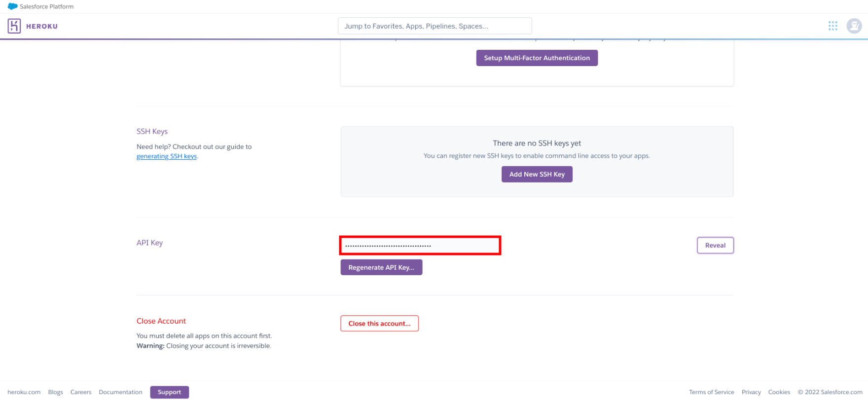
Task: Click the API Key section label
Action: (149, 243)
